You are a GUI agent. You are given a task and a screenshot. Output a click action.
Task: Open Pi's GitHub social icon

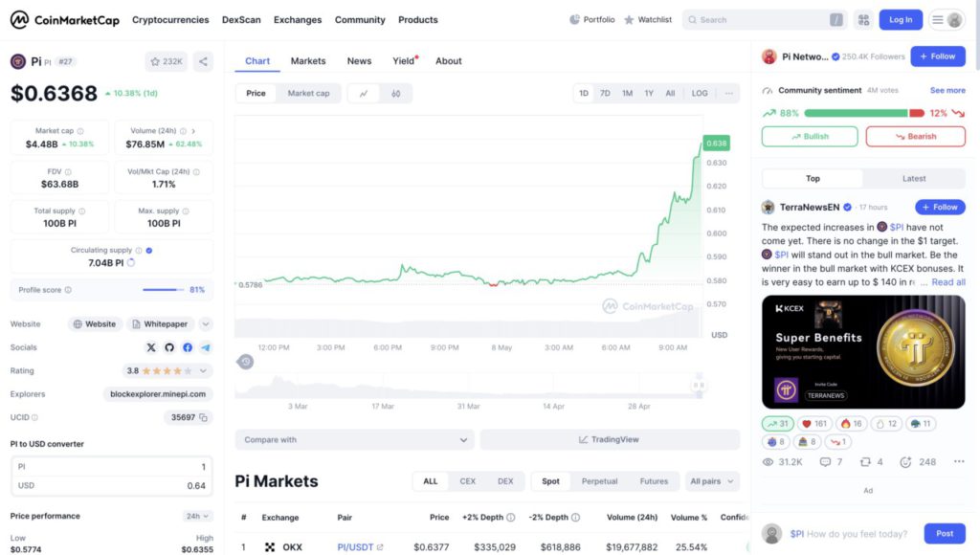click(169, 347)
